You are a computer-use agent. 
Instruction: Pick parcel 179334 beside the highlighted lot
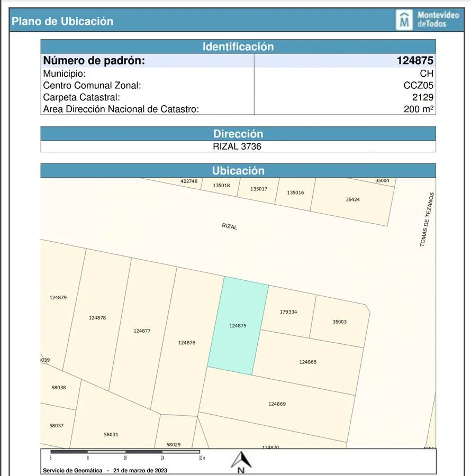tap(288, 312)
